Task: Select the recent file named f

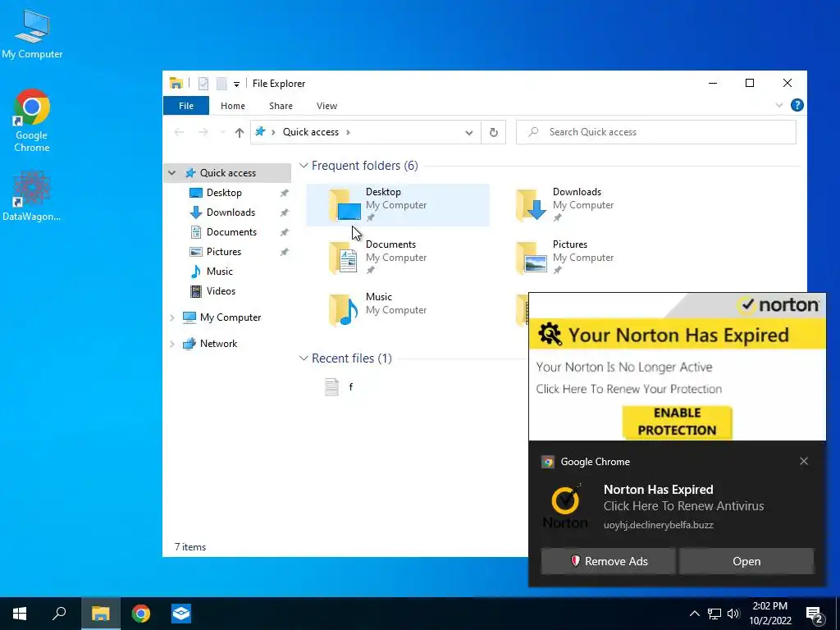Action: (x=339, y=387)
